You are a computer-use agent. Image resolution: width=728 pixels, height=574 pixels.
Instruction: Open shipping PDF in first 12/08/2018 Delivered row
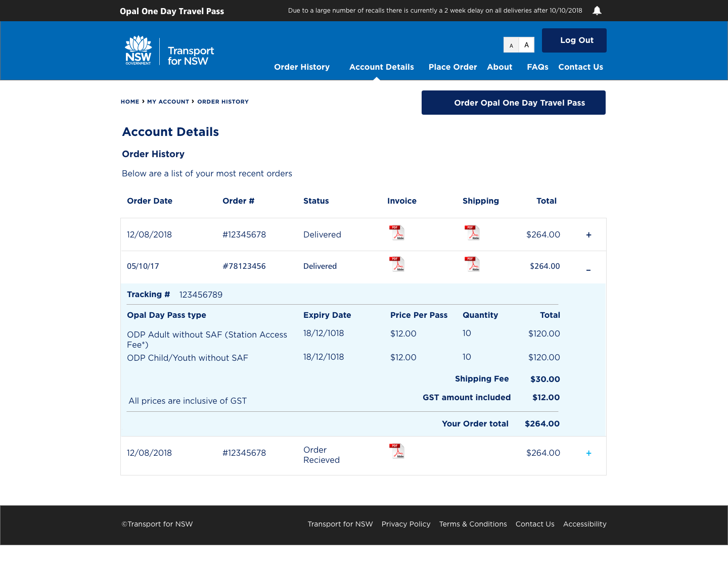point(472,232)
